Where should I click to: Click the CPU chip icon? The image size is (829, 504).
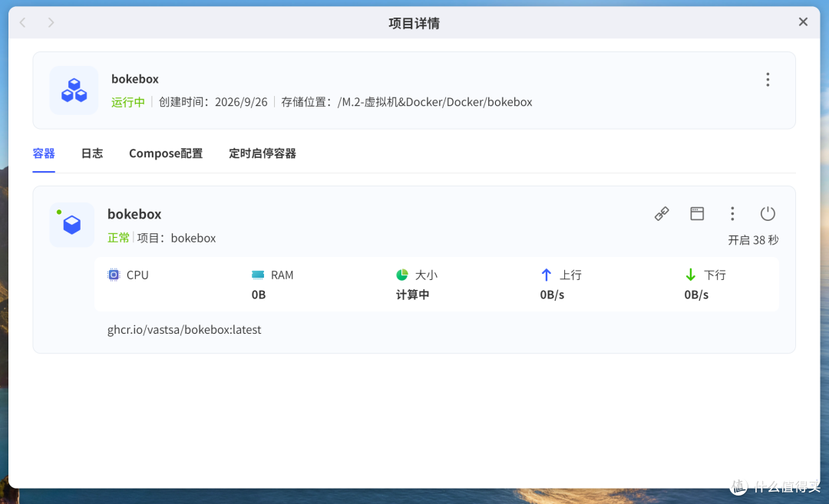click(x=114, y=275)
